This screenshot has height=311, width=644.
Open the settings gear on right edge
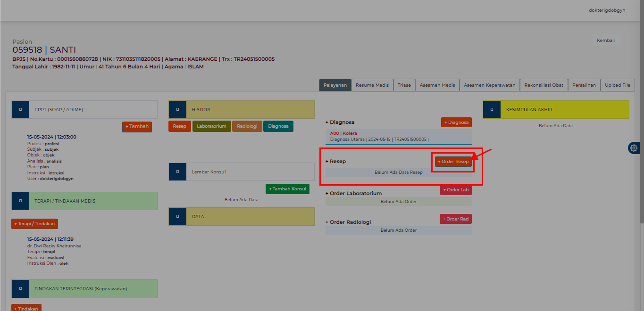[x=634, y=148]
